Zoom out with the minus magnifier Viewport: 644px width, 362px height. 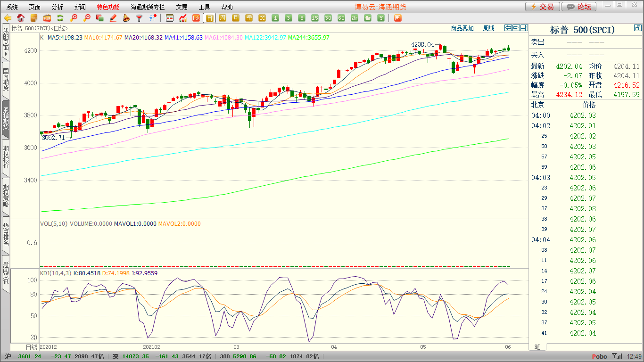click(x=87, y=18)
